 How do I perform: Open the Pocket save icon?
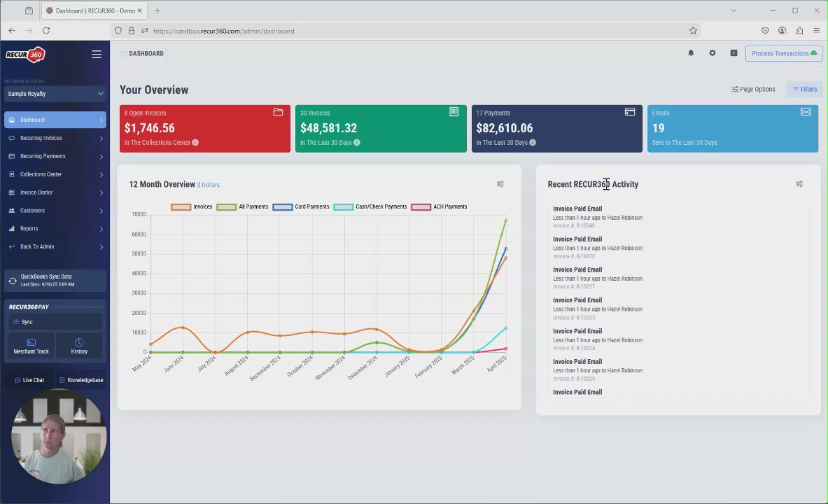764,31
